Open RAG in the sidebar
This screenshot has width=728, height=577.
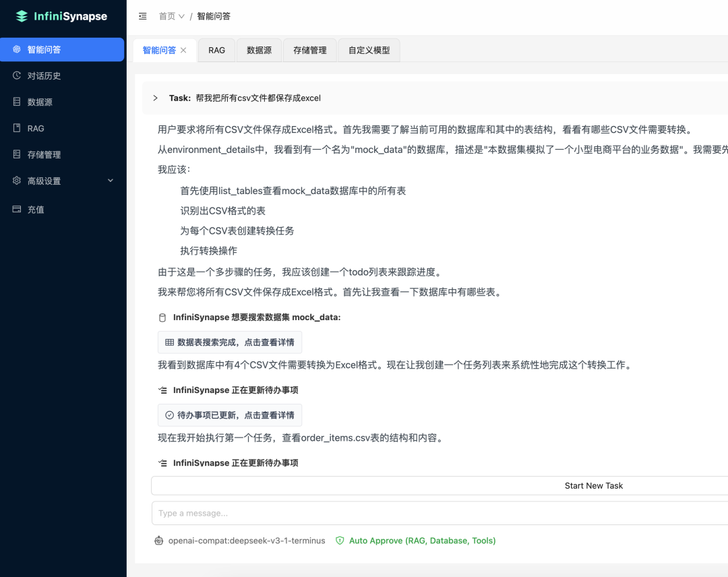pyautogui.click(x=62, y=128)
